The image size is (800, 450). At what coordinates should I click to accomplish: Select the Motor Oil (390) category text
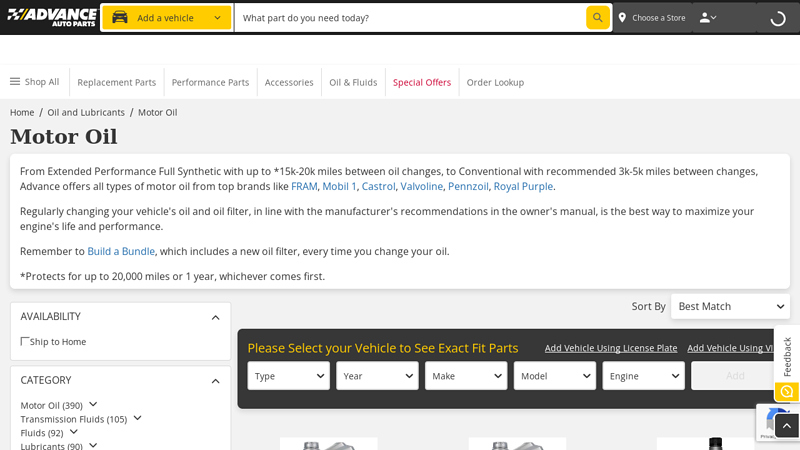click(x=52, y=405)
